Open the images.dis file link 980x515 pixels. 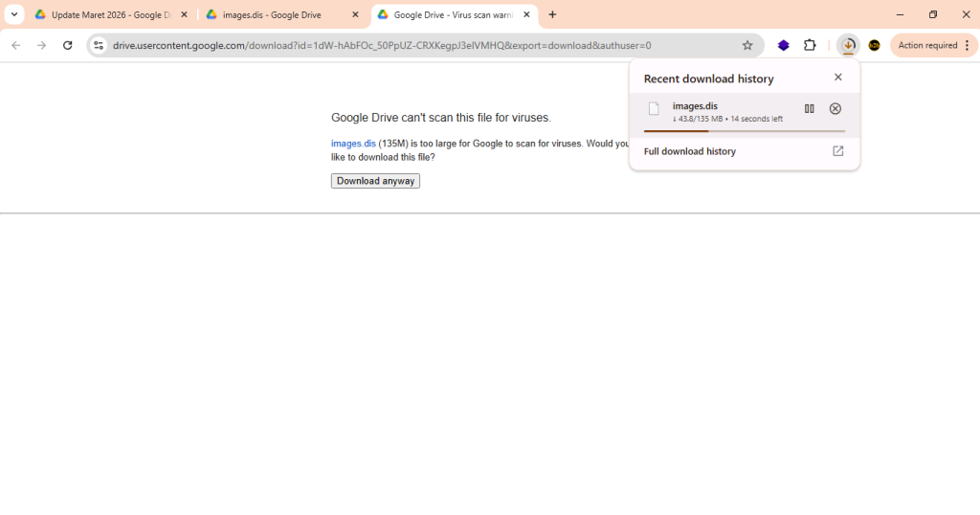click(353, 144)
